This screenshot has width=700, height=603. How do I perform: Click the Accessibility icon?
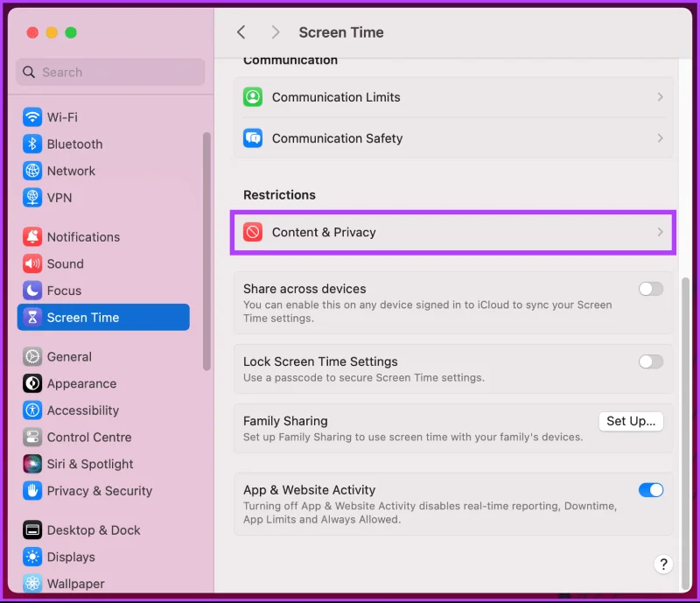click(32, 410)
